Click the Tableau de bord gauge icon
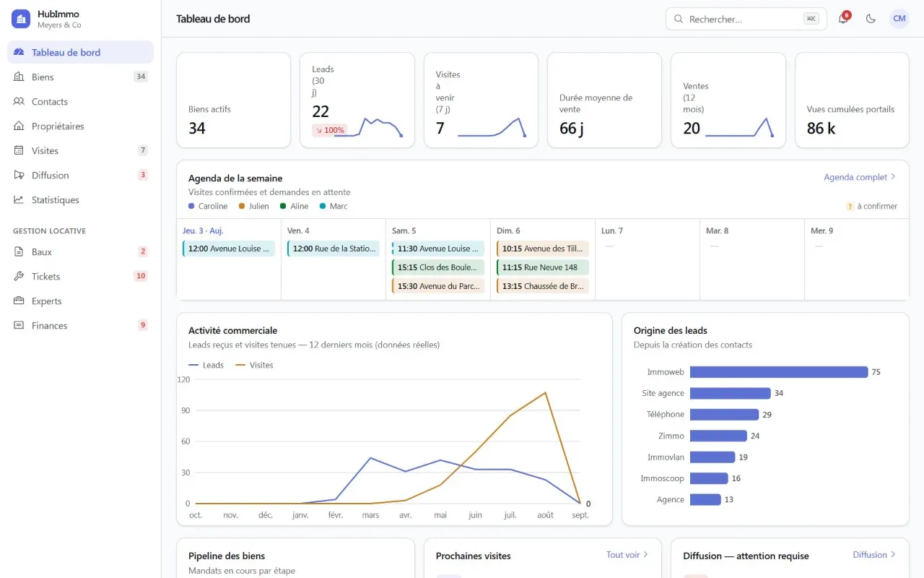The width and height of the screenshot is (924, 578). pyautogui.click(x=19, y=52)
